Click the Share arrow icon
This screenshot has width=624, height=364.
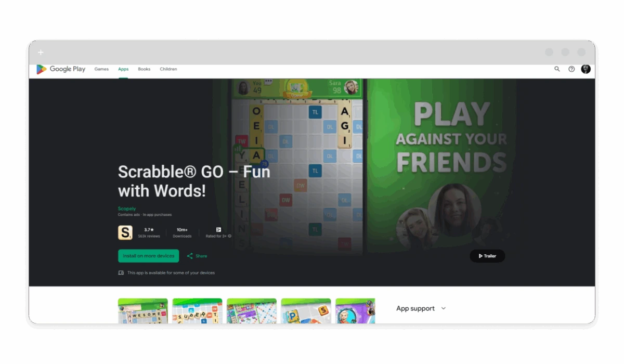pyautogui.click(x=190, y=256)
